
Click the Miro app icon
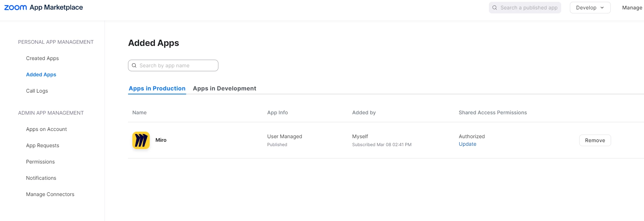click(141, 140)
